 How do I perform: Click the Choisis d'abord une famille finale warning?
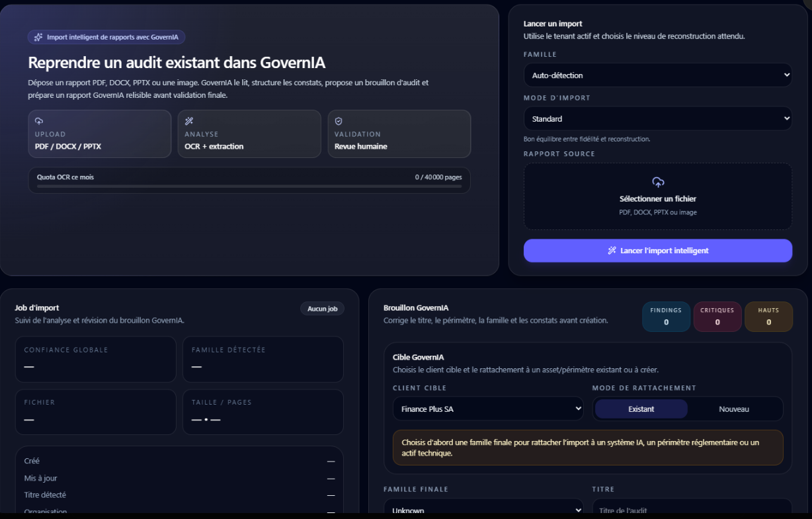pos(588,448)
